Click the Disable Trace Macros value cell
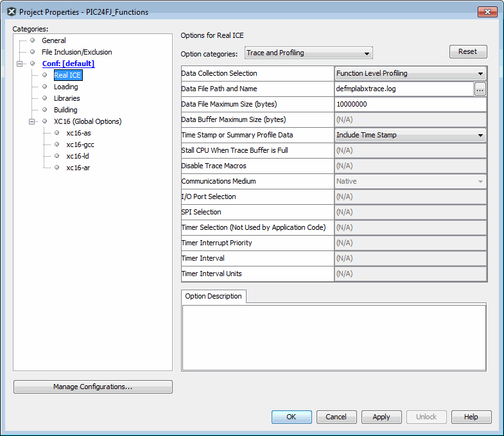The image size is (504, 436). [410, 166]
